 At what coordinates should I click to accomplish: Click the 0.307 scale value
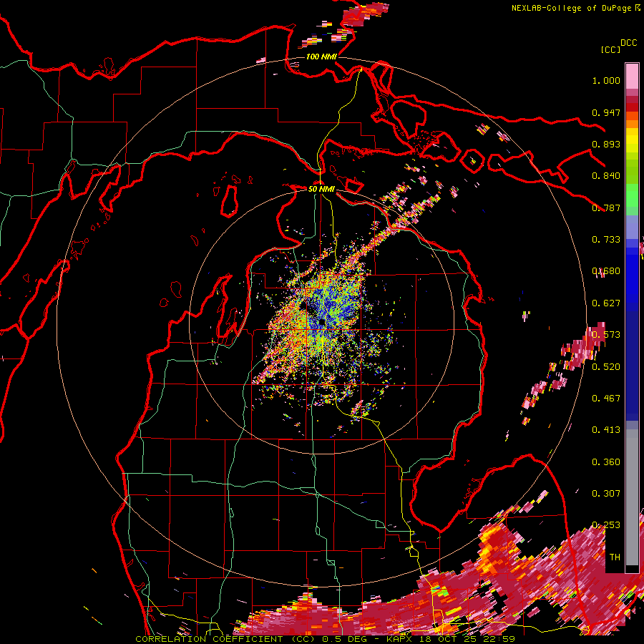click(606, 494)
